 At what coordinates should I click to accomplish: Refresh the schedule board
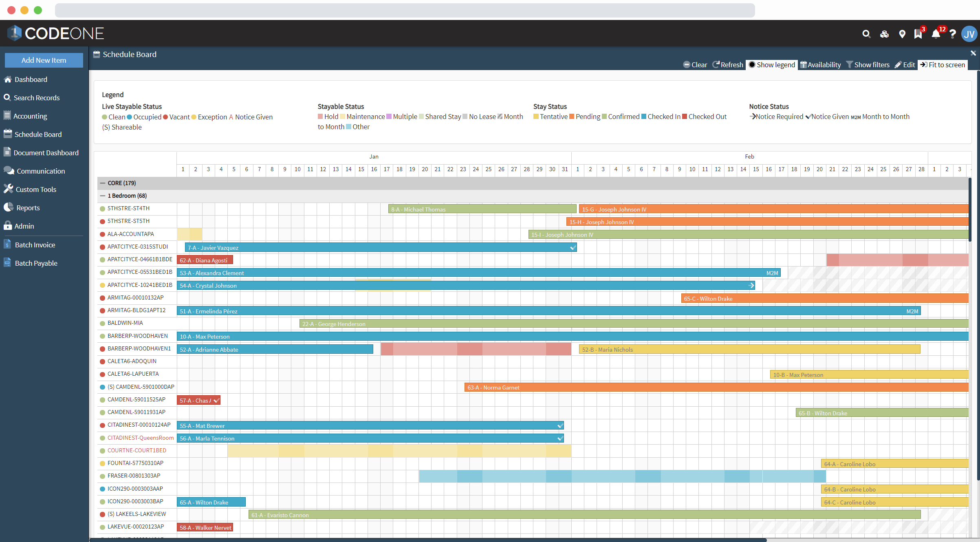coord(728,65)
